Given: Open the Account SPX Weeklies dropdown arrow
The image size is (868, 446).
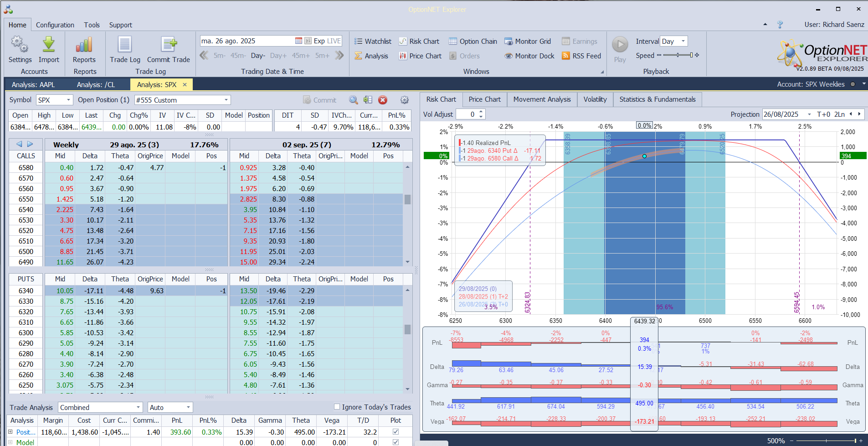Looking at the screenshot, I should coord(864,84).
